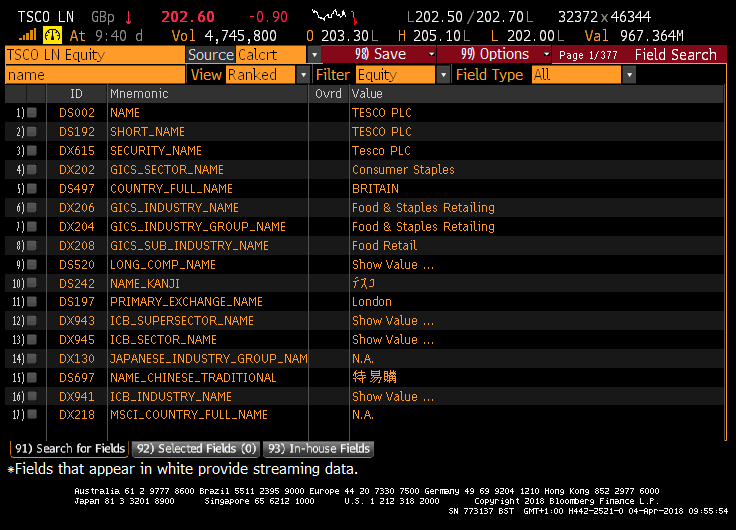Screen dimensions: 736x530
Task: Click the 98) Save button
Action: tap(379, 54)
